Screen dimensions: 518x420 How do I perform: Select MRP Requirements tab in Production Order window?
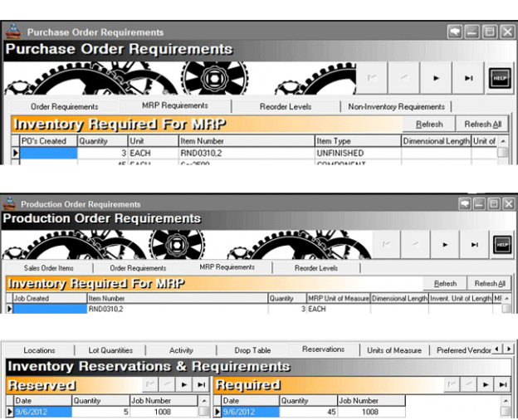coord(227,267)
